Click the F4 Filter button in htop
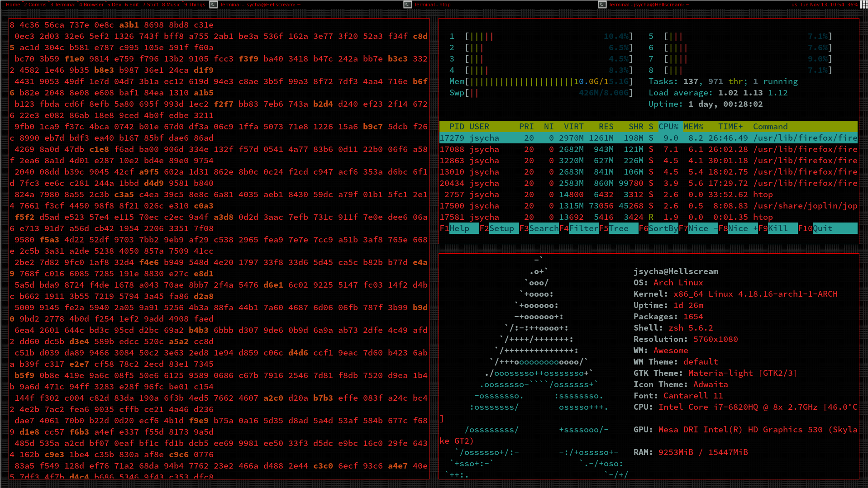 pyautogui.click(x=579, y=228)
